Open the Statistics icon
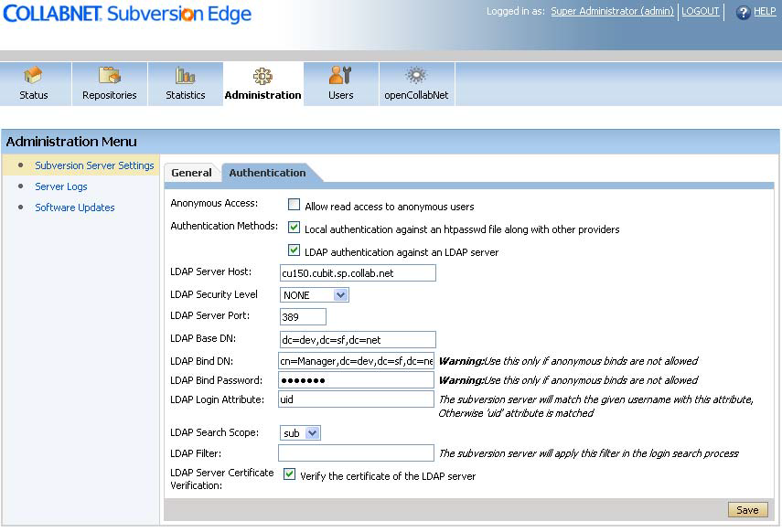This screenshot has height=532, width=782. click(185, 82)
